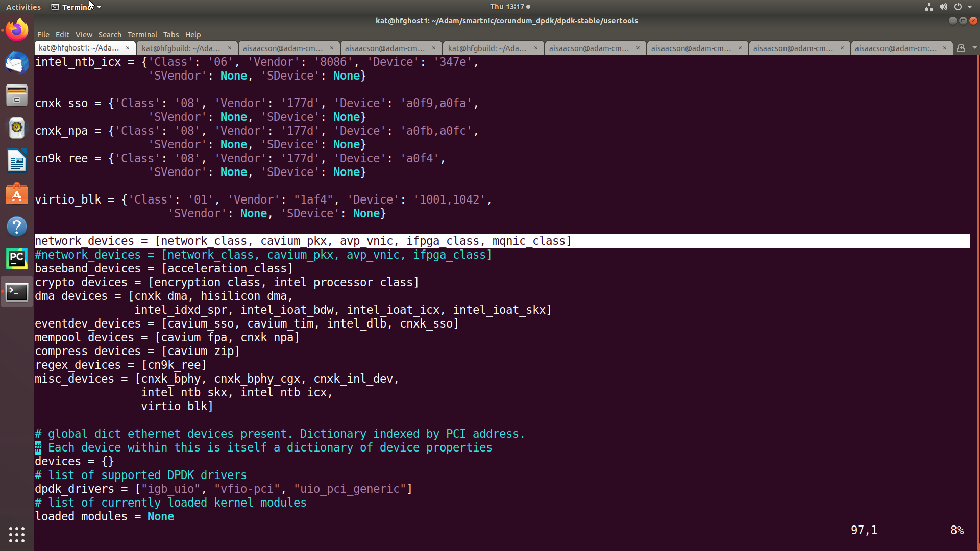Expand the terminal tab list dropdown arrow
The image size is (980, 551).
coord(974,48)
